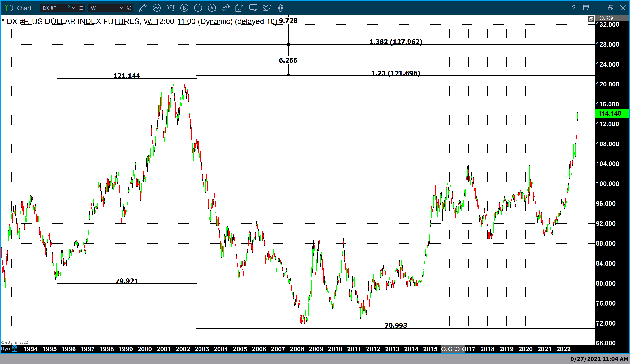Screen dimensions: 630x364
Task: Toggle the green link indicator
Action: tap(7, 8)
